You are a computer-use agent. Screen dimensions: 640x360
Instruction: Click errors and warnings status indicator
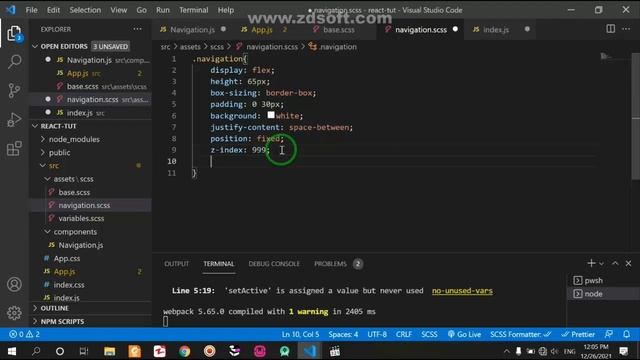coord(24,334)
